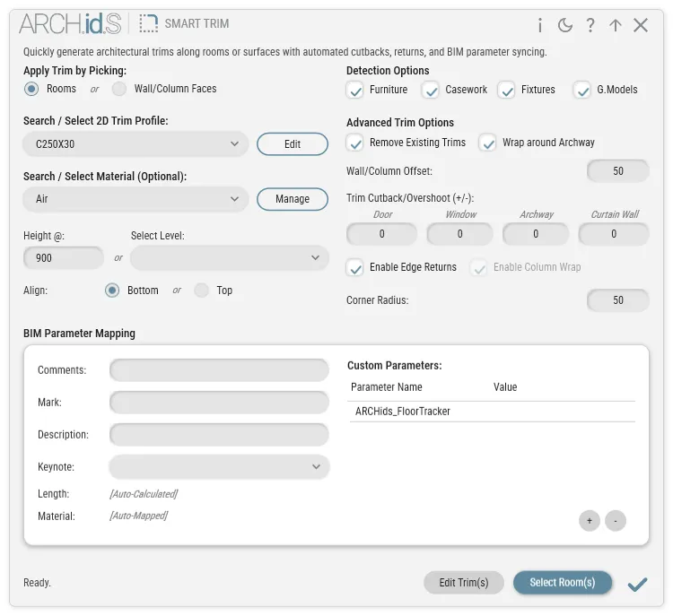Select Bottom alignment radio button

(112, 291)
